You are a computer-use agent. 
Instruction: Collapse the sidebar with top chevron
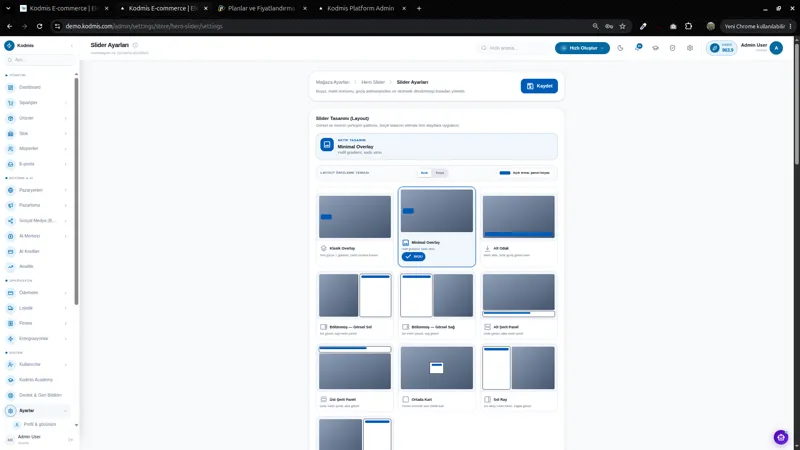(x=71, y=45)
